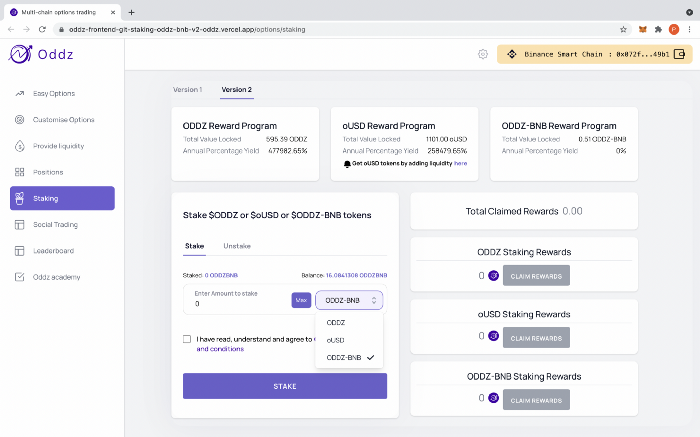Open Customise Options in sidebar

(62, 120)
